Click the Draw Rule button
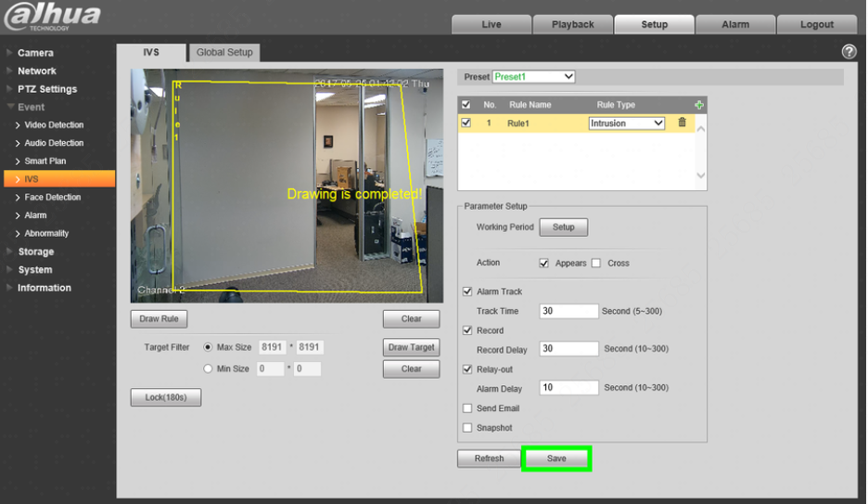Image resolution: width=868 pixels, height=504 pixels. tap(159, 319)
